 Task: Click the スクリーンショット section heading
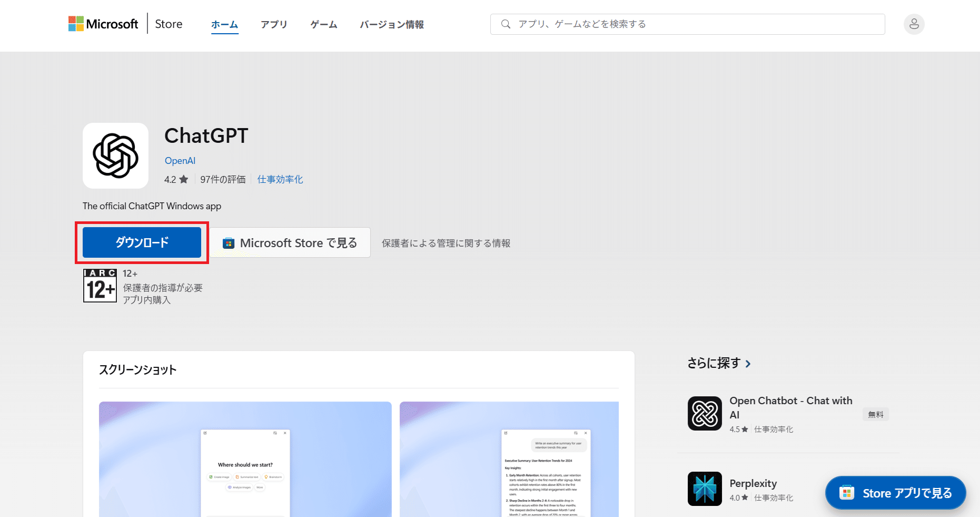pyautogui.click(x=138, y=370)
